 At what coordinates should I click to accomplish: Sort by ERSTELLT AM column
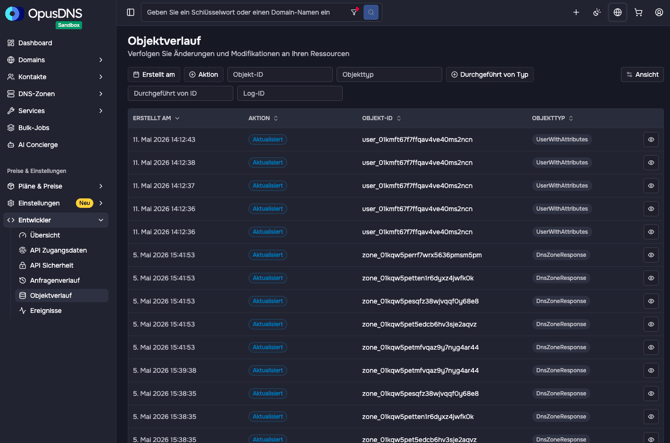coord(156,118)
